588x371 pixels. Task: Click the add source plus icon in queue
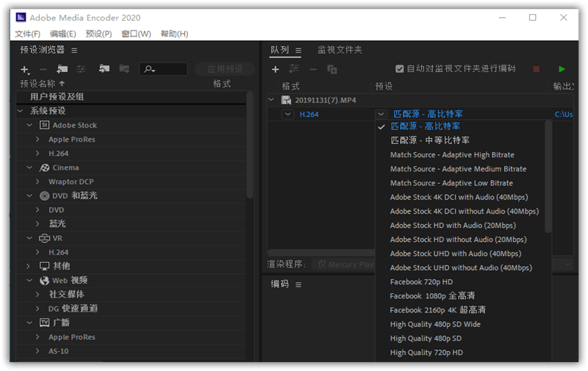[x=275, y=69]
